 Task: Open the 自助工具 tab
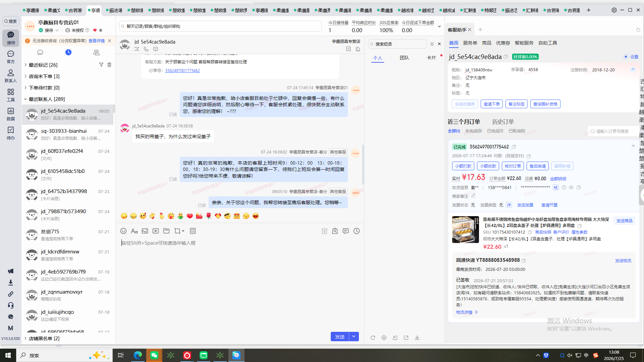[548, 43]
